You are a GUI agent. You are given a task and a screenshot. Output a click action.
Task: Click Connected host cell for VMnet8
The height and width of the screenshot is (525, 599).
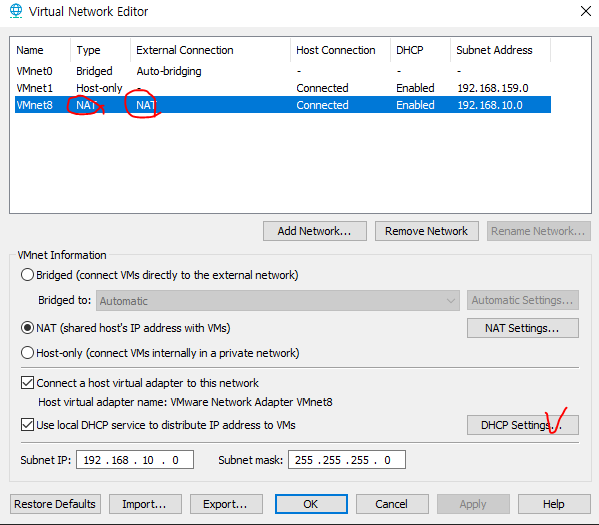[x=322, y=105]
